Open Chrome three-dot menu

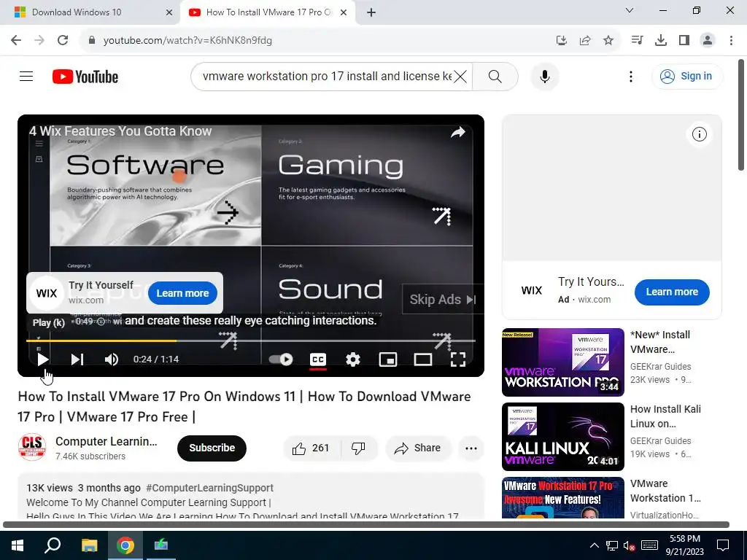(x=731, y=40)
